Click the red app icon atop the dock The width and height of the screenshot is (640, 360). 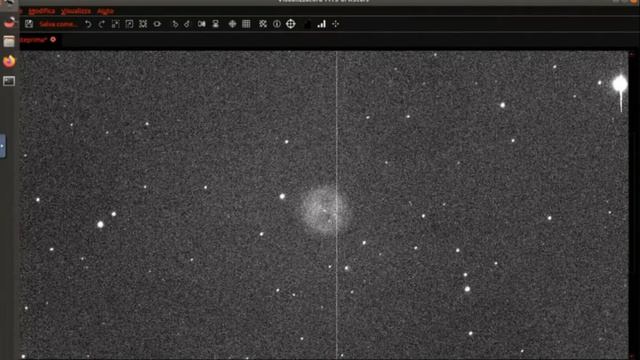pos(9,22)
